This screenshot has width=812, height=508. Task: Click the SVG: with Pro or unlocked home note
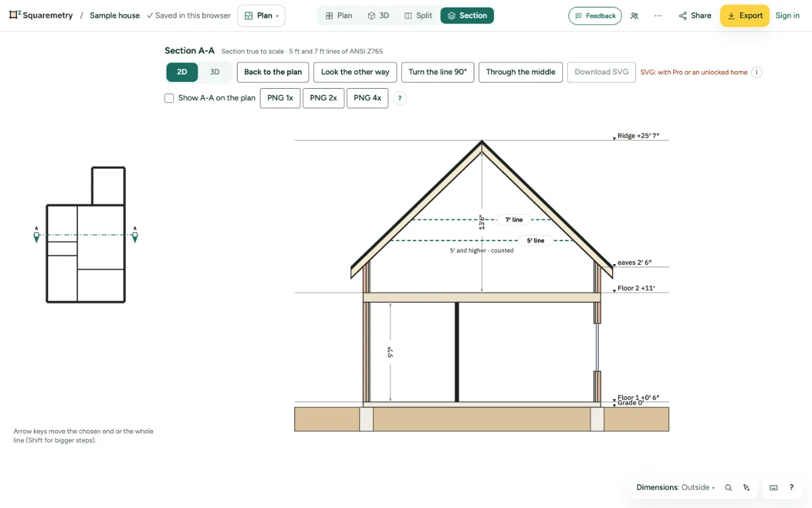coord(694,72)
